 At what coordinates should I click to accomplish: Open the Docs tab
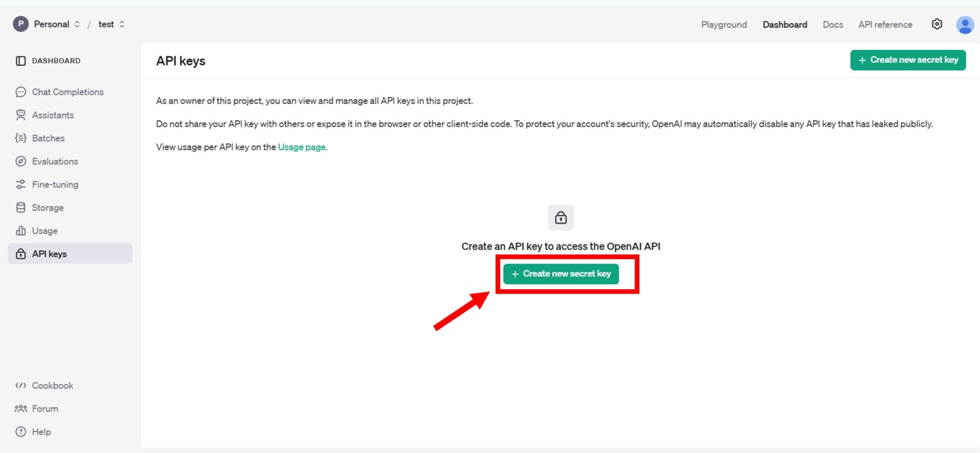832,25
